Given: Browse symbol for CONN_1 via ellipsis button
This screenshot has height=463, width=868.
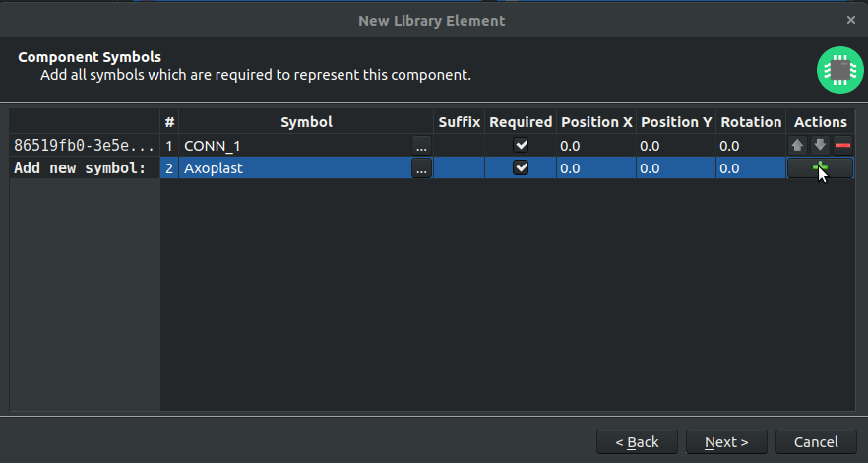Looking at the screenshot, I should click(x=421, y=145).
